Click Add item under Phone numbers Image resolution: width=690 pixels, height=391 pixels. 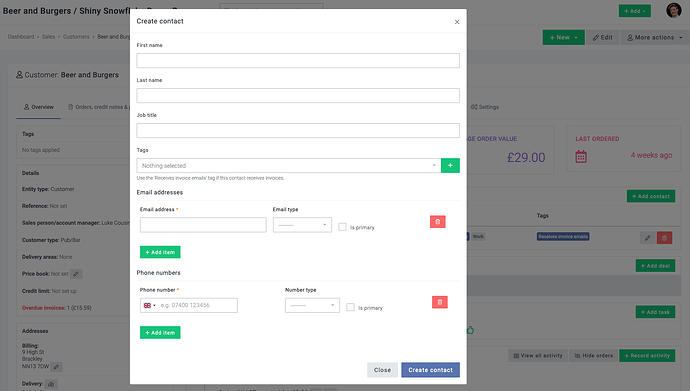coord(160,333)
